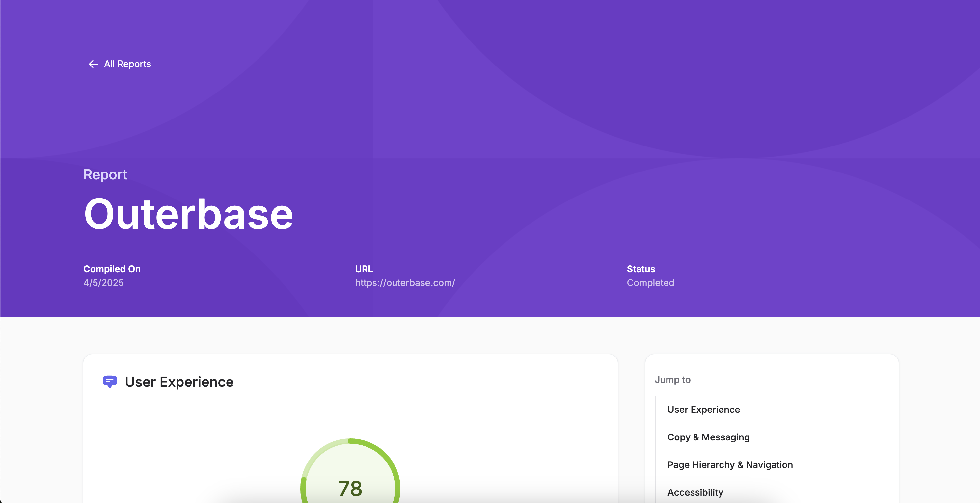Select the URL field label
This screenshot has width=980, height=503.
(363, 269)
